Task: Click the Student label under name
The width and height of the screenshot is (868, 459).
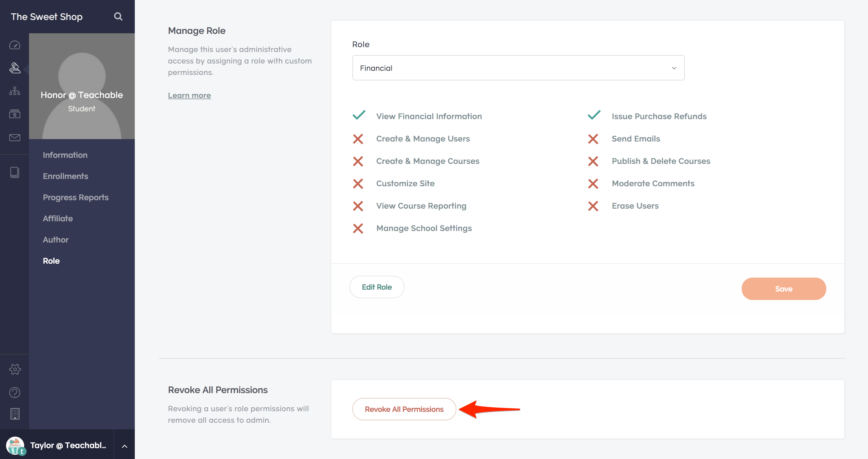Action: [x=82, y=109]
